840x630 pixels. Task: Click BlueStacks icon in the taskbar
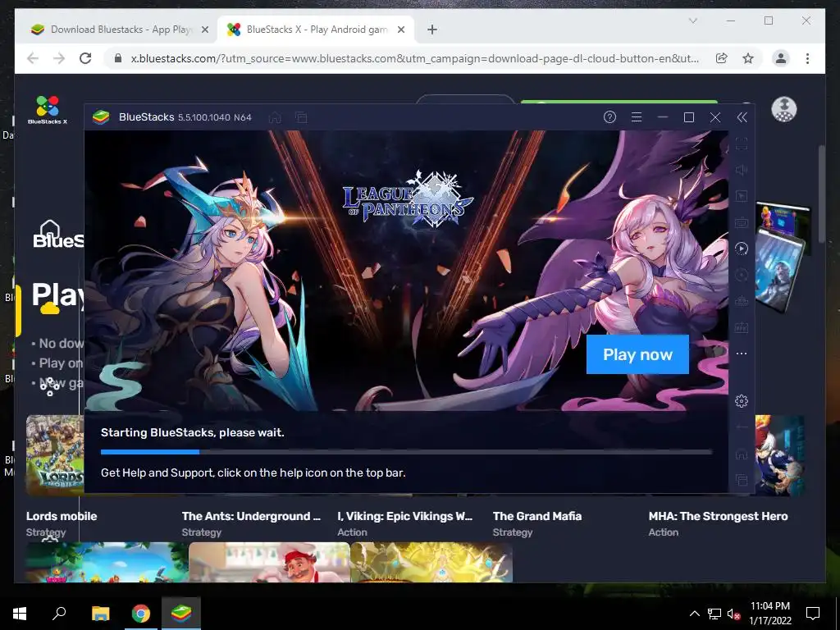point(181,614)
